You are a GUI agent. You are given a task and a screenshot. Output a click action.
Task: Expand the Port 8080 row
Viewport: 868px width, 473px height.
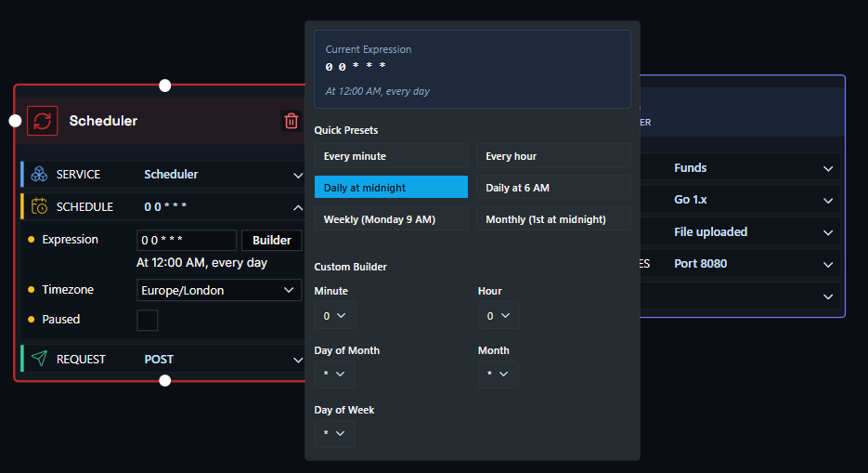(828, 265)
